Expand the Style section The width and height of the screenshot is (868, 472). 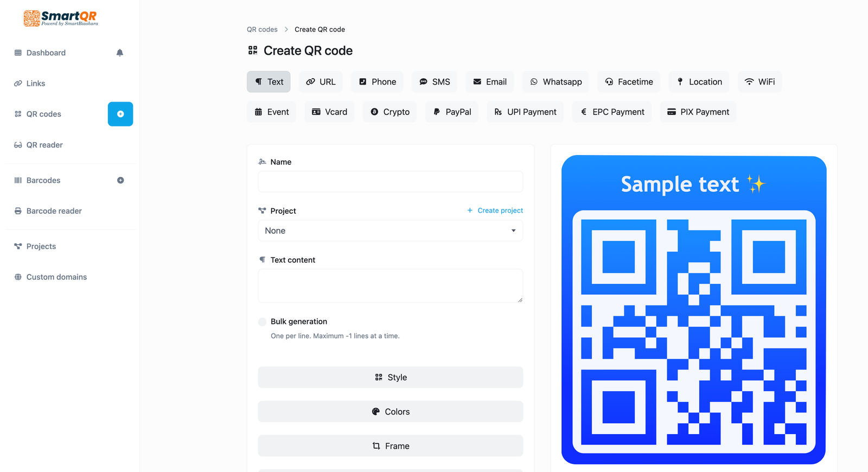391,377
